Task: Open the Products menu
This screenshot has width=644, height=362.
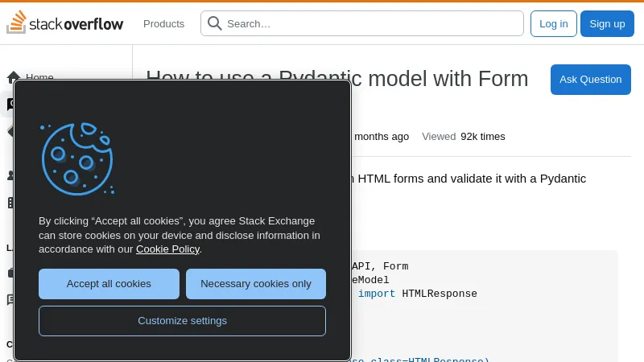Action: tap(163, 23)
